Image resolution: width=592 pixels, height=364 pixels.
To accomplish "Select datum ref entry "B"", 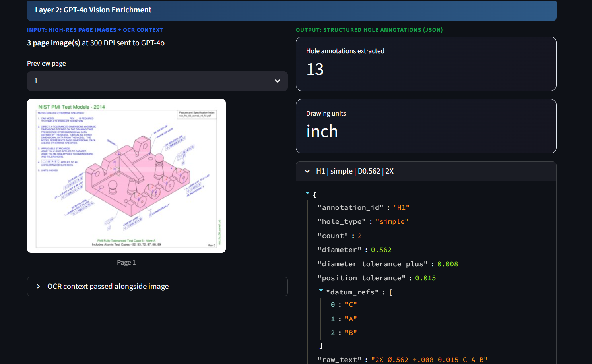I will coord(351,333).
